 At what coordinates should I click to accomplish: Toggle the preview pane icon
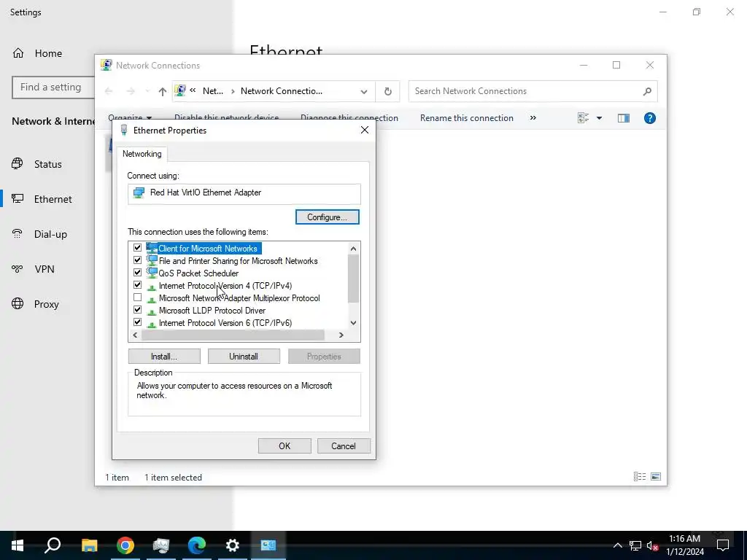click(x=624, y=118)
